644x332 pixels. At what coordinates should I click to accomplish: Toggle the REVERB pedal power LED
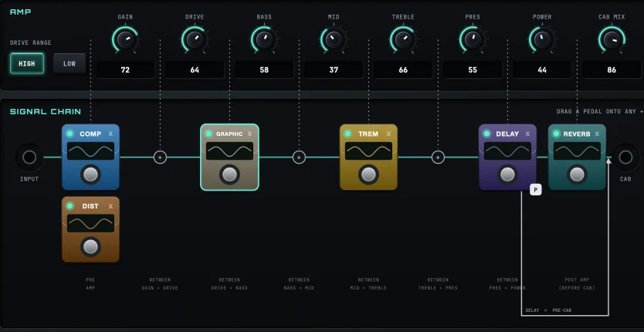click(556, 134)
